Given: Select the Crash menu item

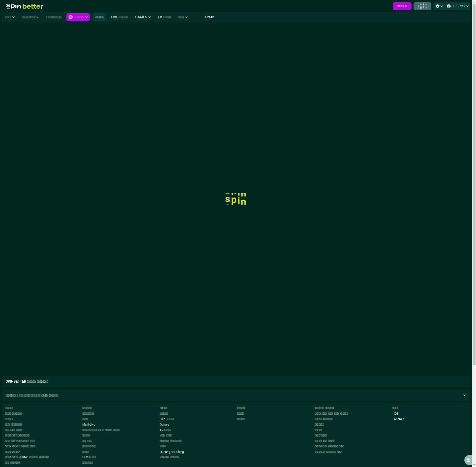Looking at the screenshot, I should coord(209,17).
